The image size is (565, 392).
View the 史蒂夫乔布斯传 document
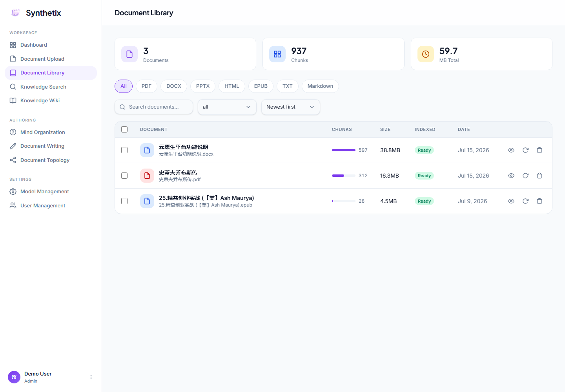pyautogui.click(x=511, y=176)
